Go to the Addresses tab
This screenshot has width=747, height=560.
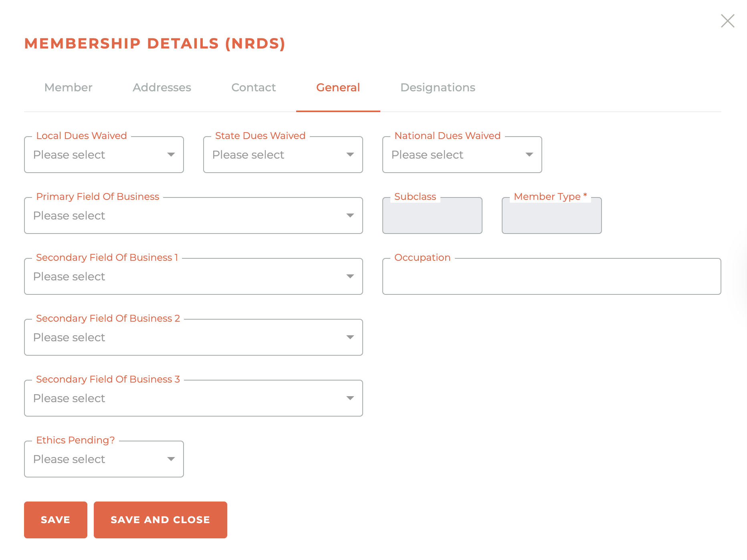tap(162, 88)
